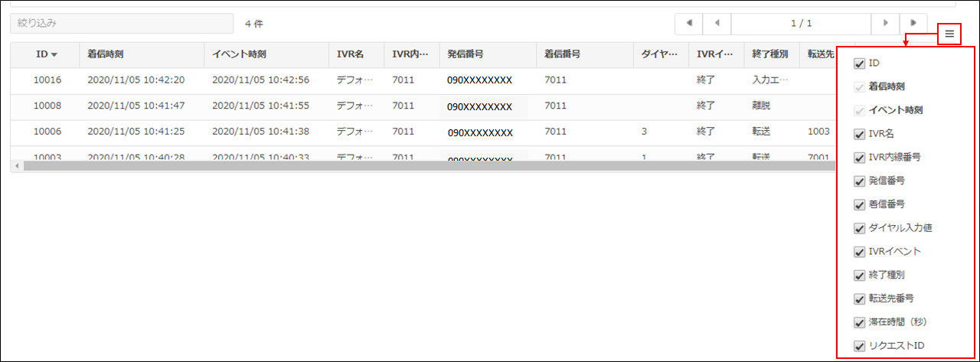Go to the next page
980x362 pixels.
(x=885, y=24)
